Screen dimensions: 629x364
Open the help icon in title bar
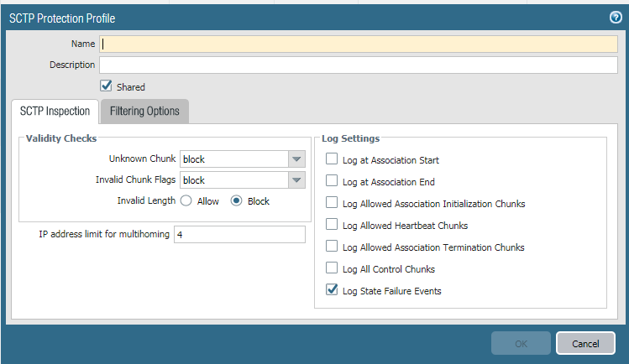[615, 18]
